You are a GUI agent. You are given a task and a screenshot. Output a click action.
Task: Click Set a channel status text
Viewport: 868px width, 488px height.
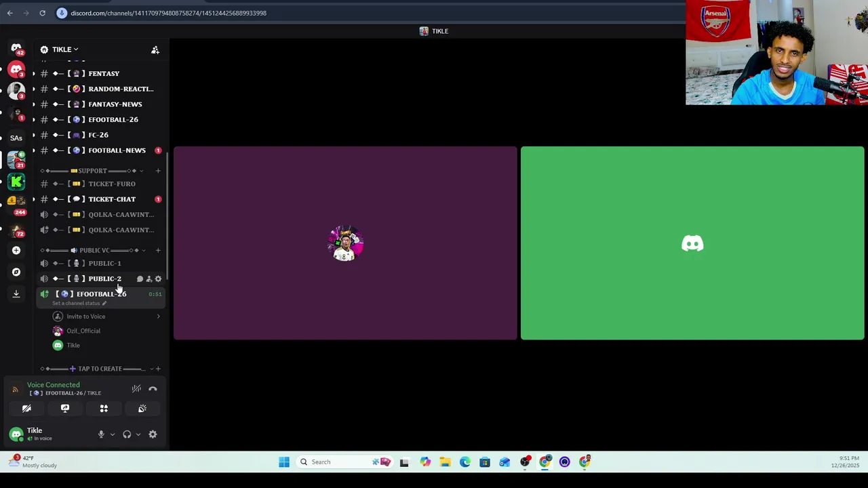76,303
